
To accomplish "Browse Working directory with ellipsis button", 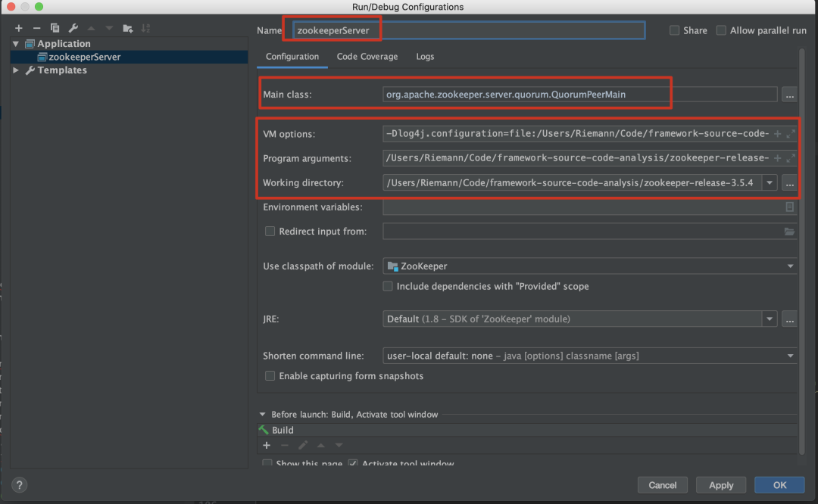I will (789, 183).
